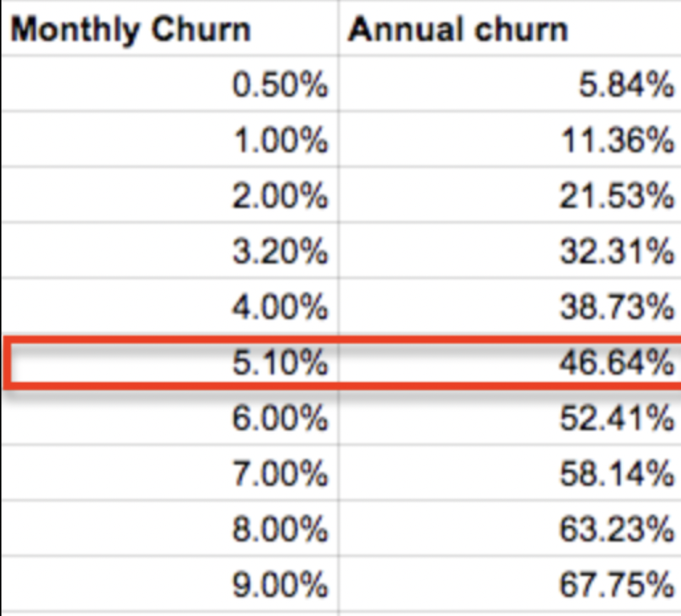
Task: Select the highlighted 5.10% cell
Action: click(x=170, y=361)
